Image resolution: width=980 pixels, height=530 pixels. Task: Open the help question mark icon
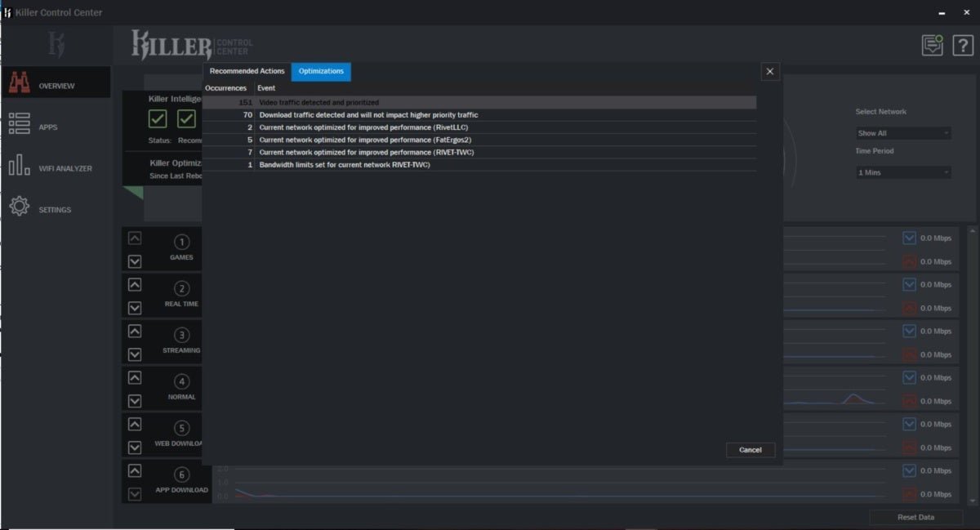tap(964, 45)
